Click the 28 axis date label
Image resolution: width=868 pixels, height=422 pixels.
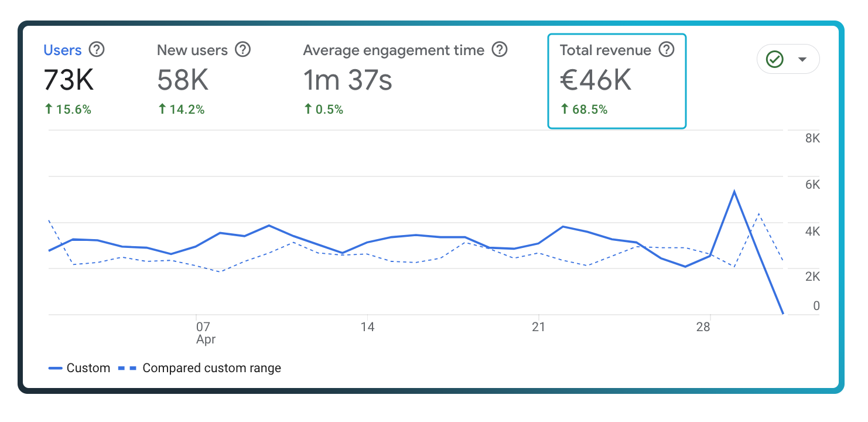tap(703, 326)
